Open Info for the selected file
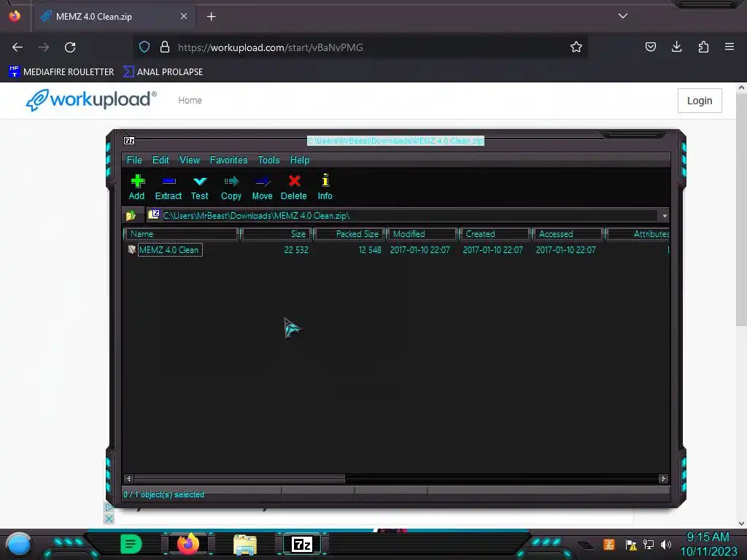 (325, 187)
